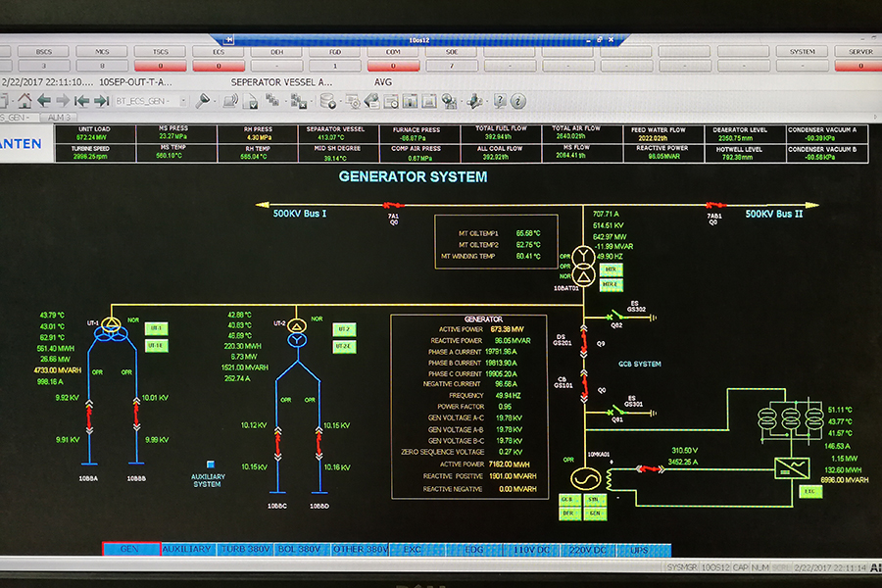Click the SYN button below generator
The image size is (882, 588).
tap(593, 499)
